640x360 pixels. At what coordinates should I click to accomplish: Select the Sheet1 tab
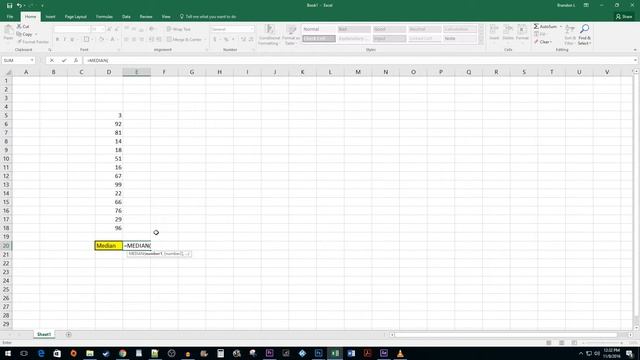tap(44, 334)
